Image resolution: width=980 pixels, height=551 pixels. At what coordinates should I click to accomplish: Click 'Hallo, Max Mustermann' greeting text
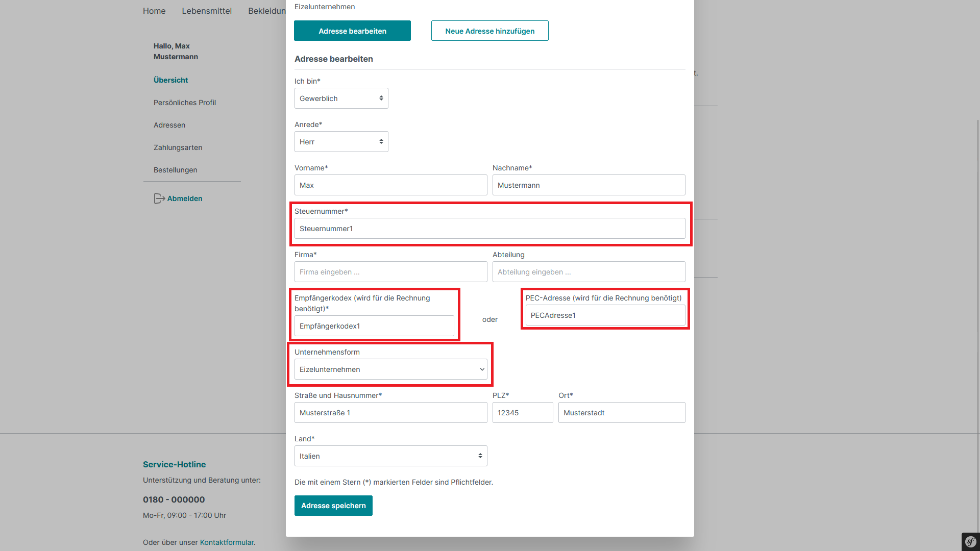[x=176, y=51]
